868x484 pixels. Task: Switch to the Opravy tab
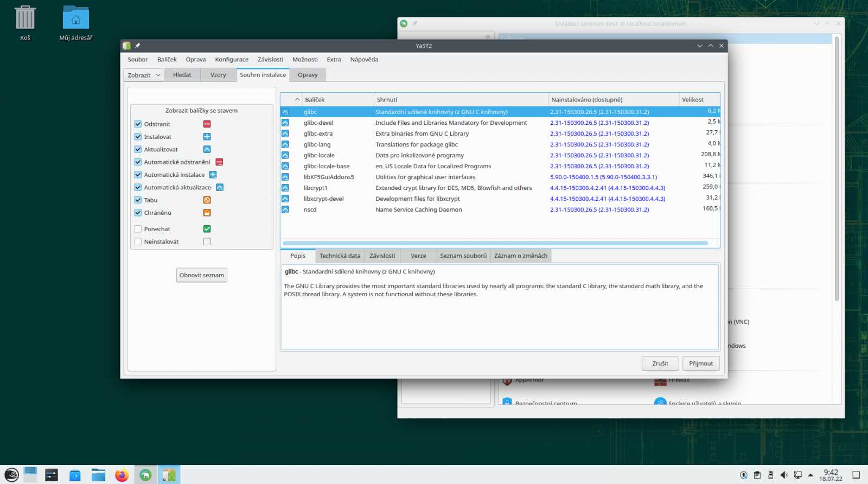point(308,75)
